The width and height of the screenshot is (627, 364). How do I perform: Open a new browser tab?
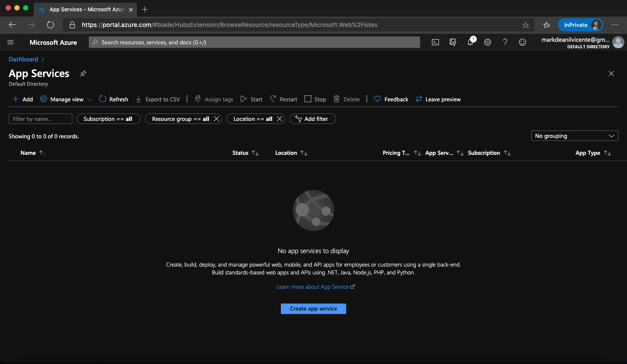145,10
